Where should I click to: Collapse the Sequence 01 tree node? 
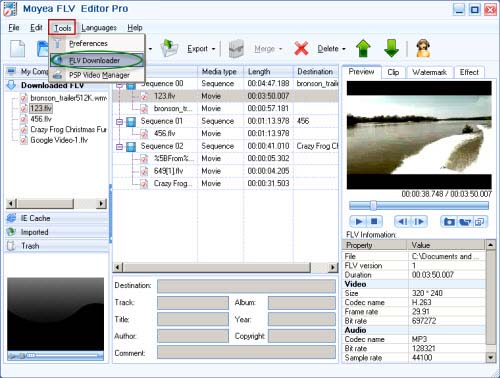coord(119,122)
